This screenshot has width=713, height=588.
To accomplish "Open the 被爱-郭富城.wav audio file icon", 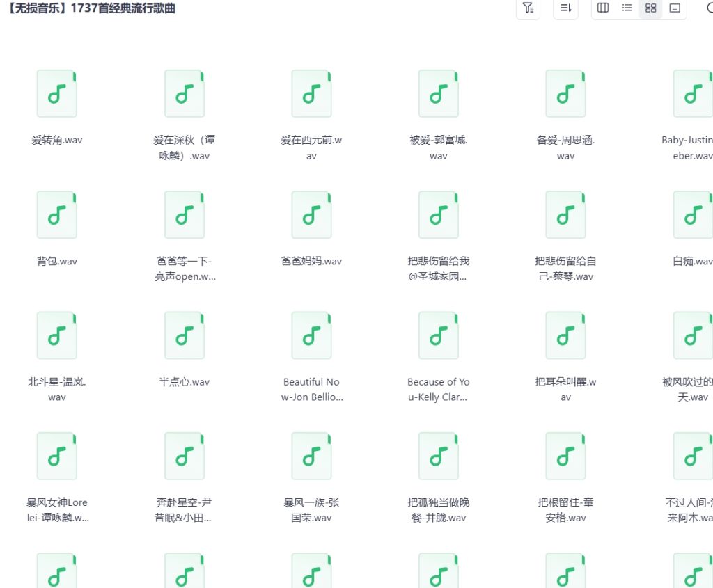I will pos(439,94).
